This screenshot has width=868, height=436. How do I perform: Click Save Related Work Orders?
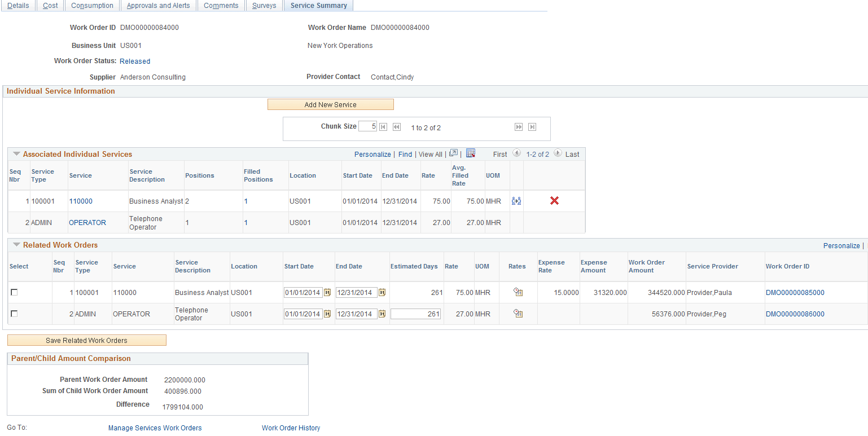click(x=86, y=340)
